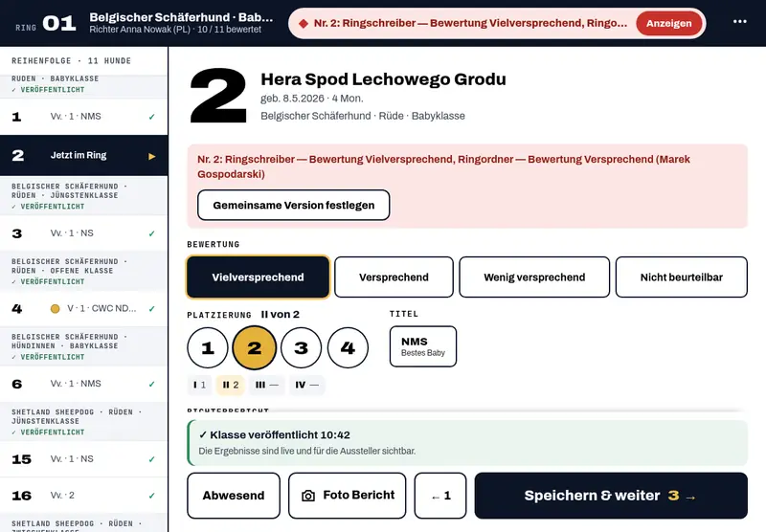Screen dimensions: 766x532
Task: Click the green checkmark for dog 1
Action: click(152, 117)
